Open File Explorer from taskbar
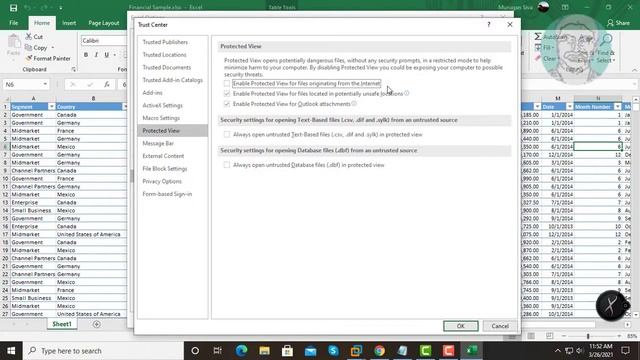 pyautogui.click(x=264, y=351)
